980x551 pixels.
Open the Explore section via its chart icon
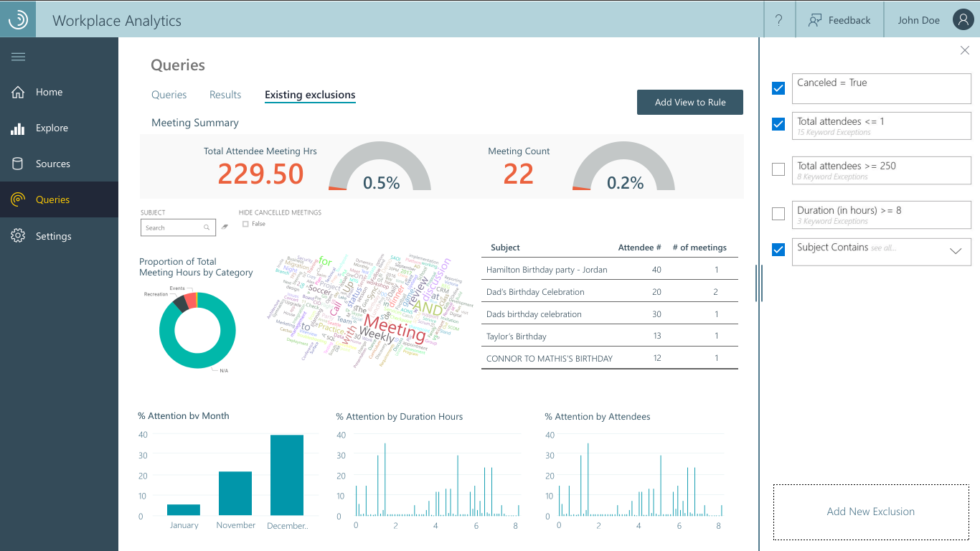(17, 128)
